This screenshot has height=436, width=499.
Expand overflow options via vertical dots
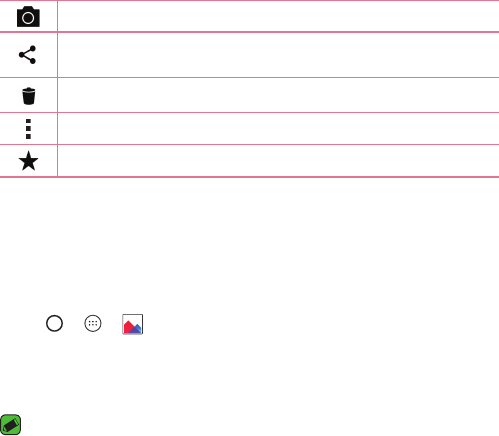pyautogui.click(x=28, y=129)
